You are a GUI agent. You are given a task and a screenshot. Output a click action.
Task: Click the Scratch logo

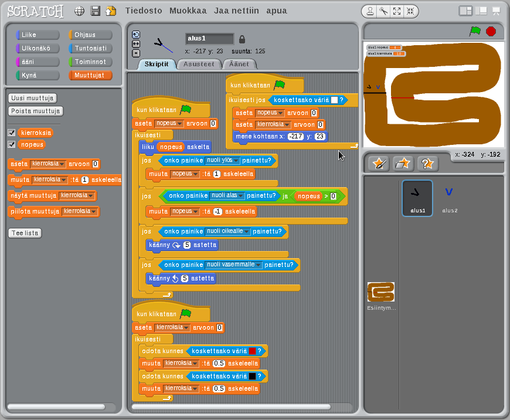point(35,11)
